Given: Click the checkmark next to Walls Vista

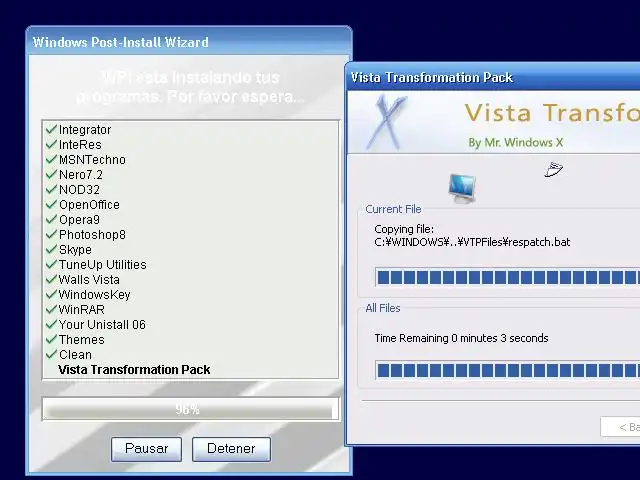Looking at the screenshot, I should (51, 279).
